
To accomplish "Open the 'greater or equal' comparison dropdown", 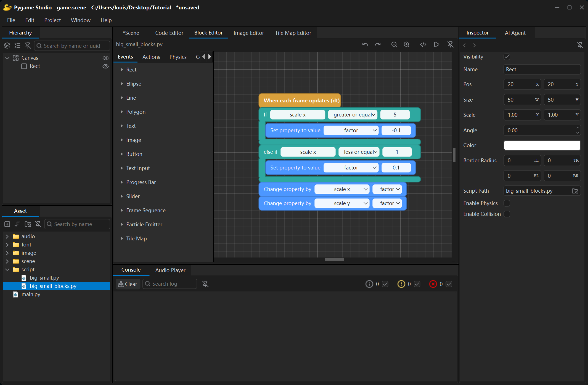I will coord(353,115).
